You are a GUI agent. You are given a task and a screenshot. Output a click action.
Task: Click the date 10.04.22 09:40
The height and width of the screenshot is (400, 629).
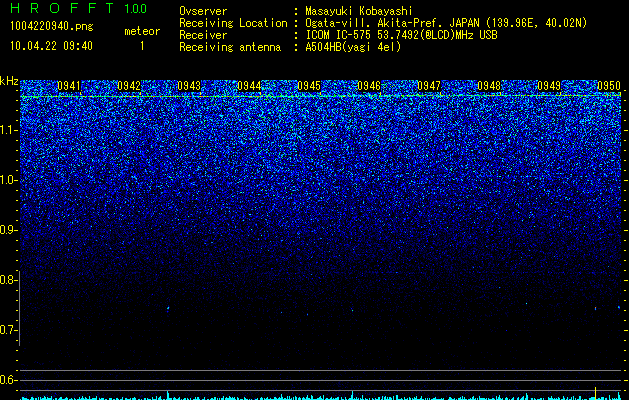click(x=51, y=46)
